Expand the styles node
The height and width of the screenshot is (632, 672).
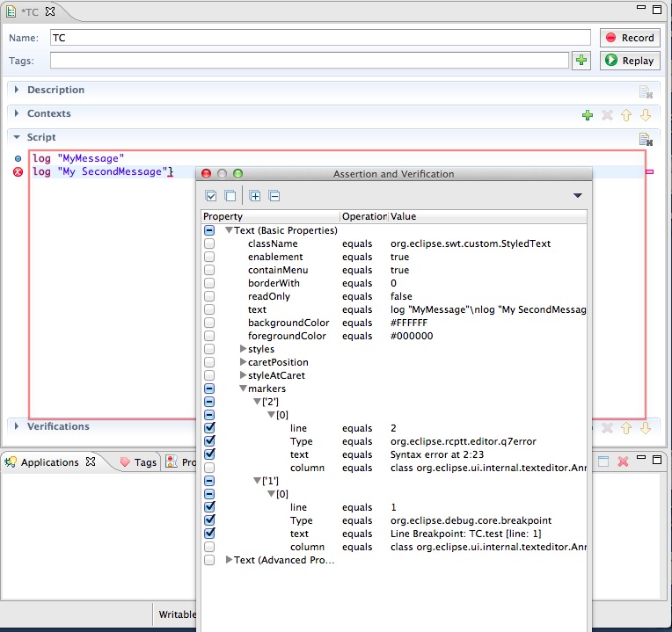click(243, 349)
